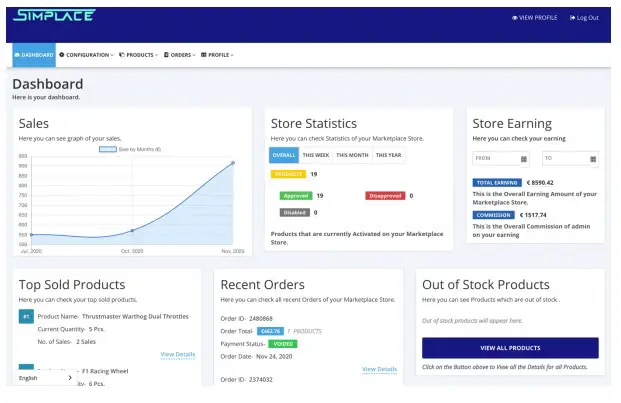Click the yellow Products badge
Screen dimensions: 621x403
(x=288, y=174)
